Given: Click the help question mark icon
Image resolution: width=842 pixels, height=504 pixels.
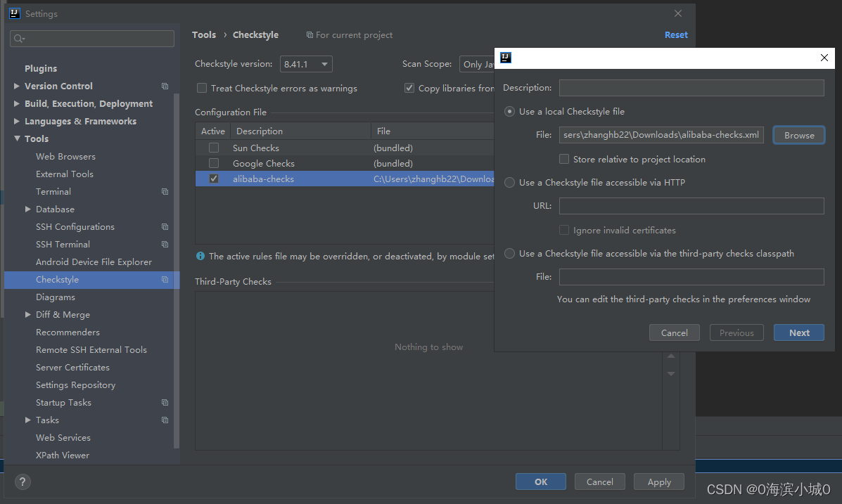Looking at the screenshot, I should point(23,482).
